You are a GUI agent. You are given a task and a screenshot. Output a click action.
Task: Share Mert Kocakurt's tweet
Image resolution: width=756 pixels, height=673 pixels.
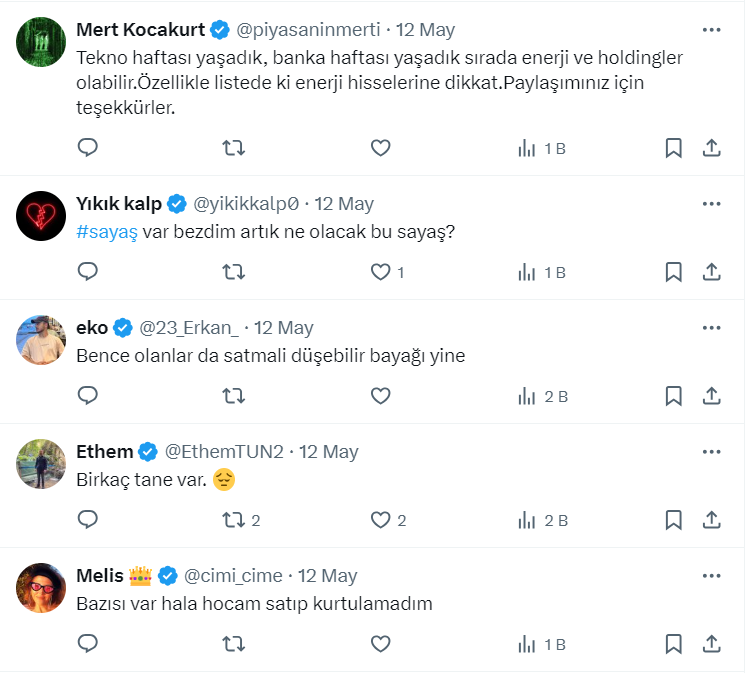712,148
